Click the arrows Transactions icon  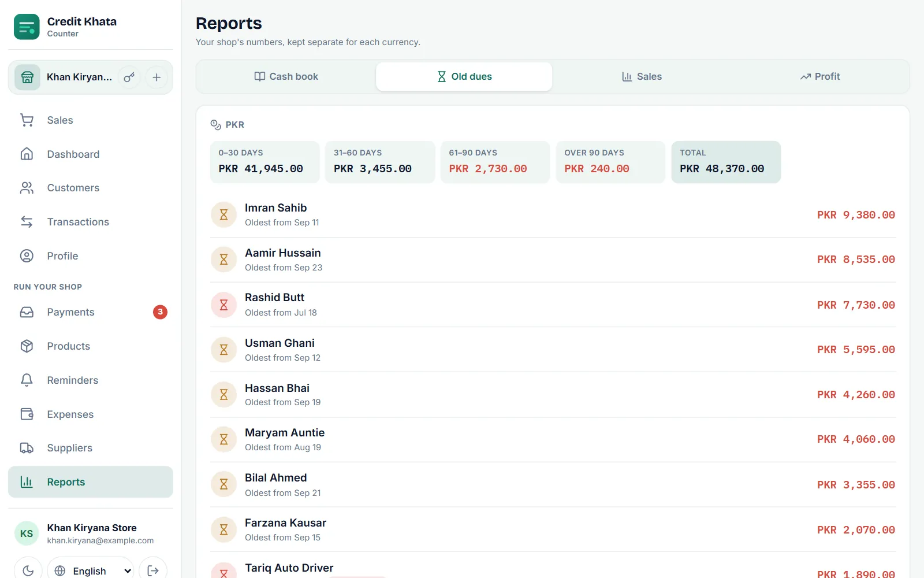(x=27, y=222)
